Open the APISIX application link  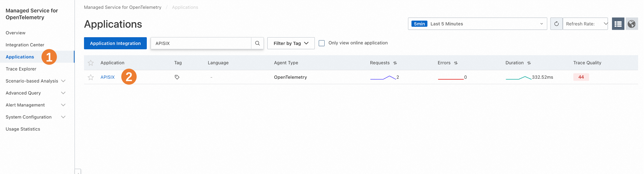pos(108,77)
